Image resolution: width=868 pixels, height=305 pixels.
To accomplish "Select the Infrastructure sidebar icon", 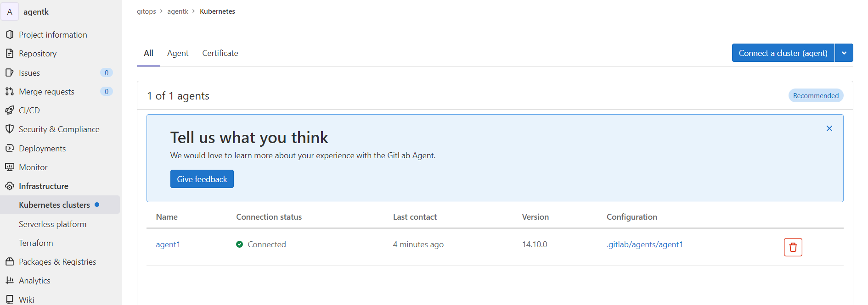I will [x=10, y=186].
